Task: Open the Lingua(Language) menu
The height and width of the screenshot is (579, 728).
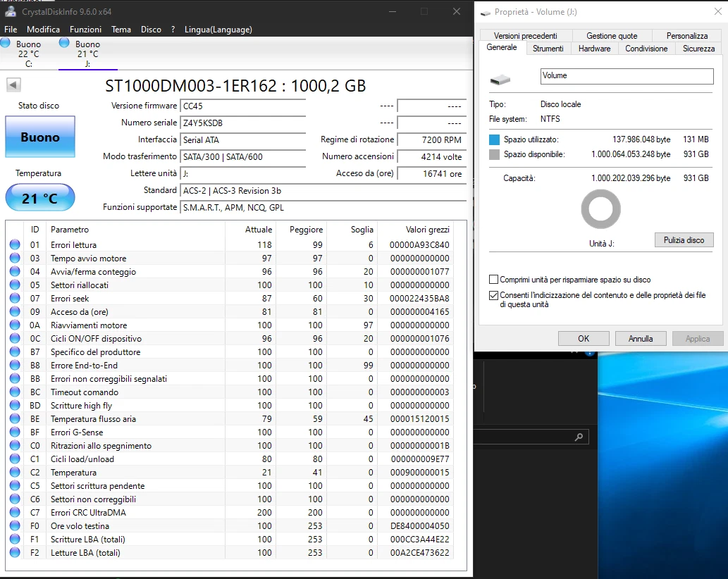Action: click(x=218, y=29)
